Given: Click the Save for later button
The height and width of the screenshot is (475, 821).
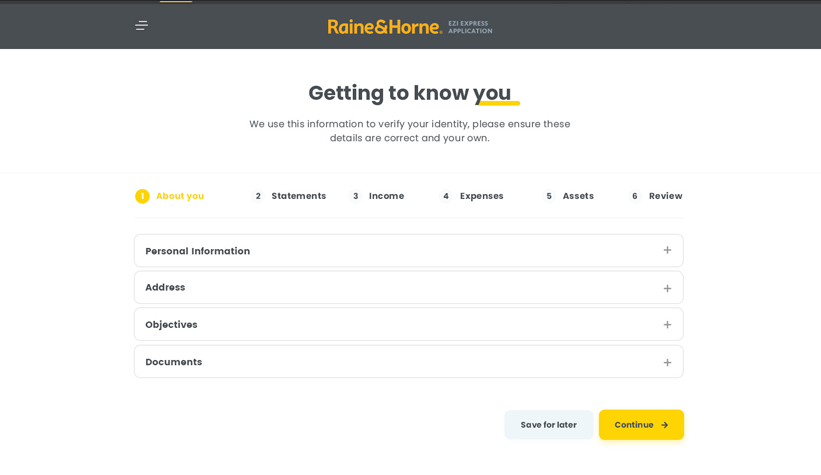Looking at the screenshot, I should [x=548, y=425].
